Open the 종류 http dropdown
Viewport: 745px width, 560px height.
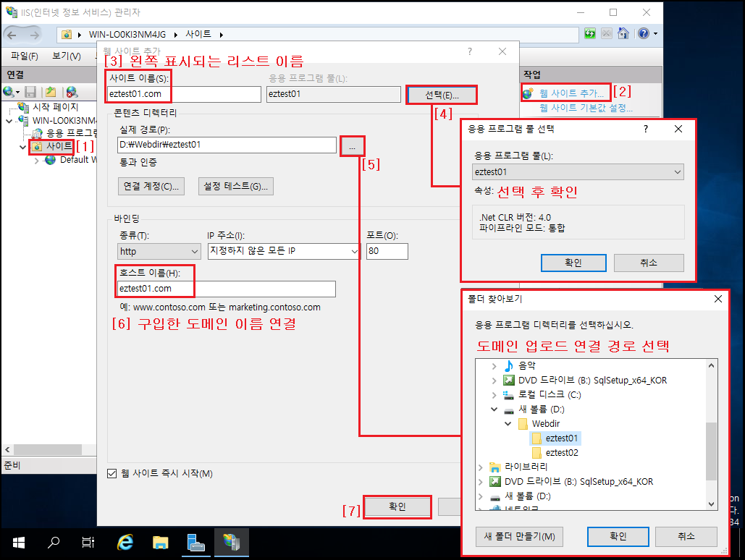pos(159,251)
